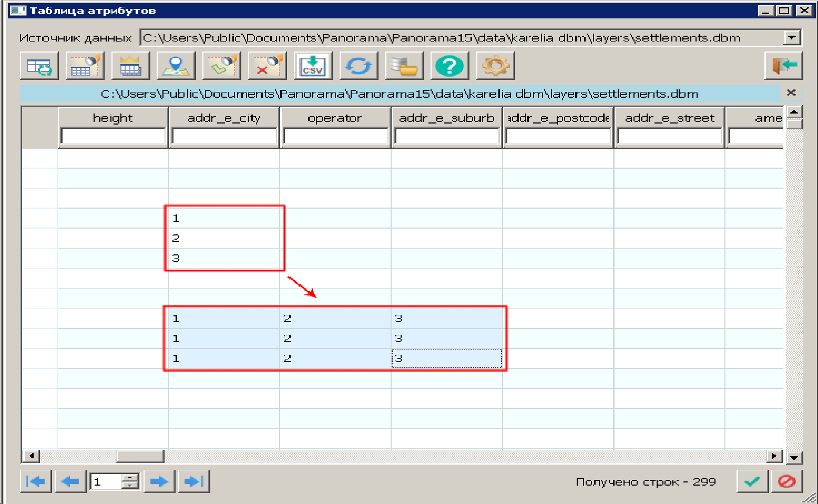Click the exit door icon
The height and width of the screenshot is (504, 818).
(x=783, y=66)
